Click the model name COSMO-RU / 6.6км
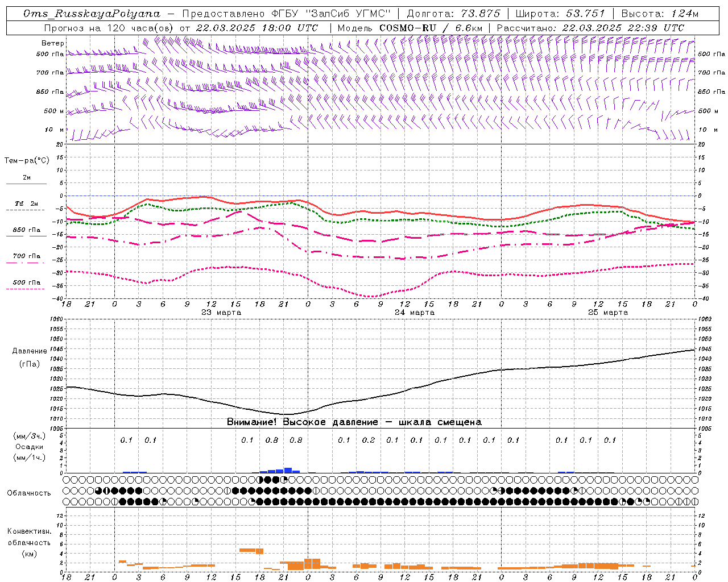This screenshot has height=582, width=728. pyautogui.click(x=431, y=28)
